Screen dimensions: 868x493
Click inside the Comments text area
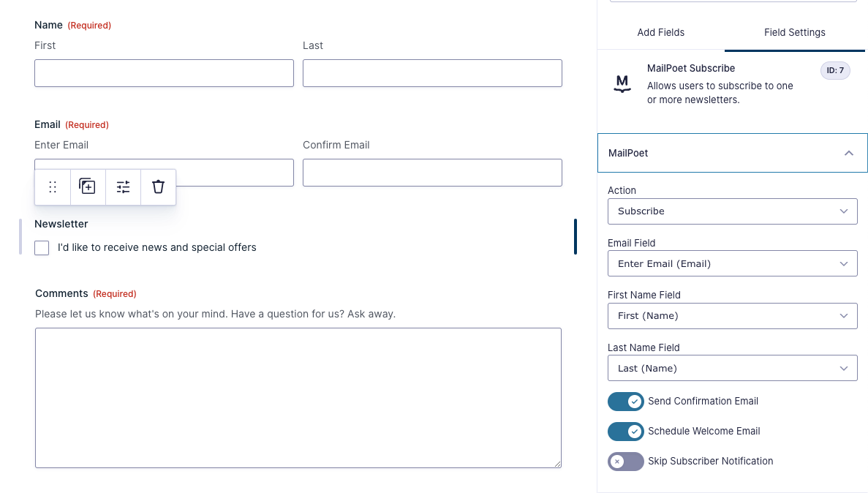coord(298,398)
